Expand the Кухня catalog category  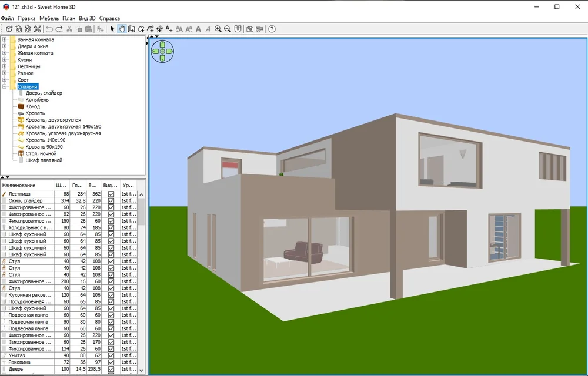click(5, 59)
